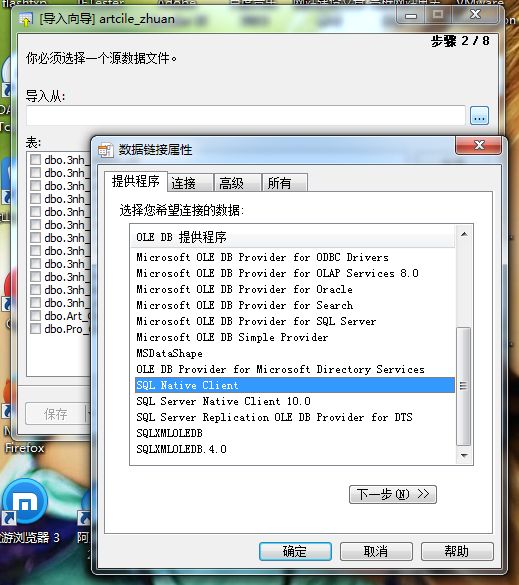The image size is (519, 585).
Task: Check the first dbo.3nh_ table checkbox
Action: [35, 160]
